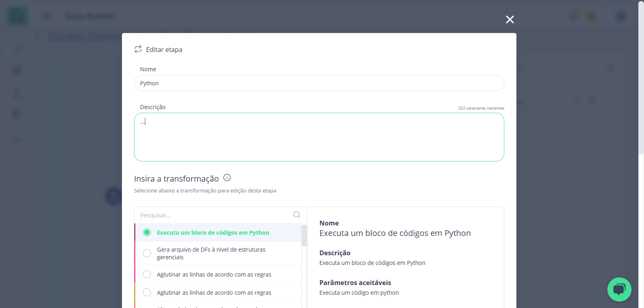The width and height of the screenshot is (644, 308).
Task: Click the 'Parâmetros aceitáveis' heading
Action: point(355,283)
